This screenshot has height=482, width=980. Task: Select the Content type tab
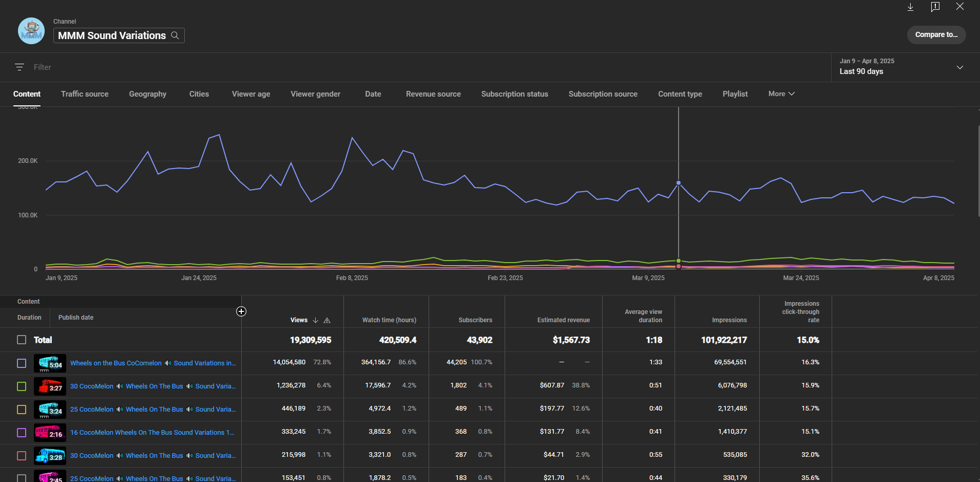[x=680, y=94]
